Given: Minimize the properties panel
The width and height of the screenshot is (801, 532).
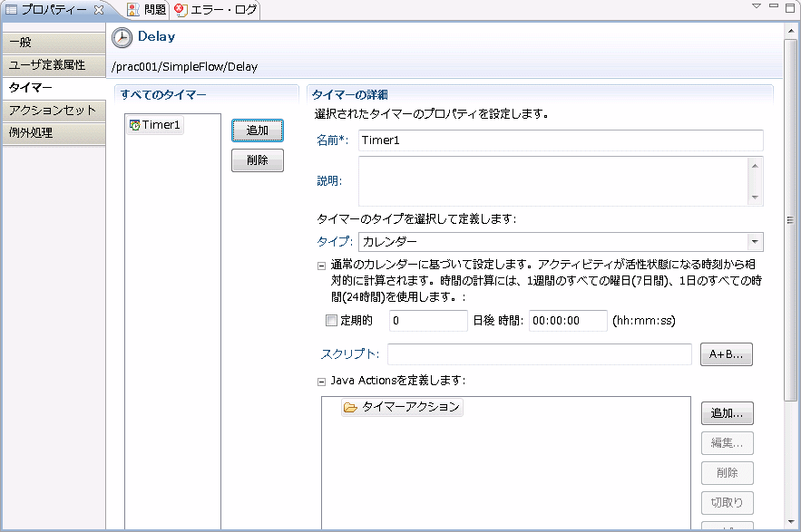Looking at the screenshot, I should [x=773, y=6].
